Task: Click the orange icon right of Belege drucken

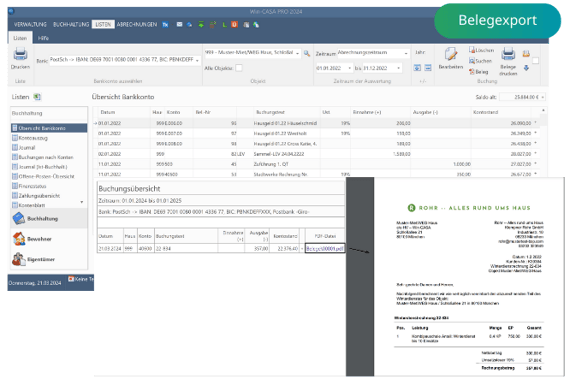Action: 526,54
